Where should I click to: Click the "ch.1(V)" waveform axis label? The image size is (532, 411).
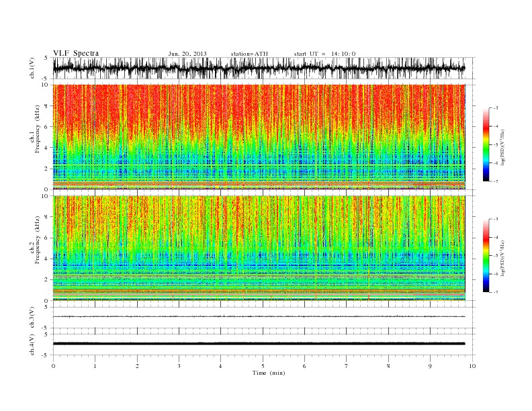click(32, 68)
